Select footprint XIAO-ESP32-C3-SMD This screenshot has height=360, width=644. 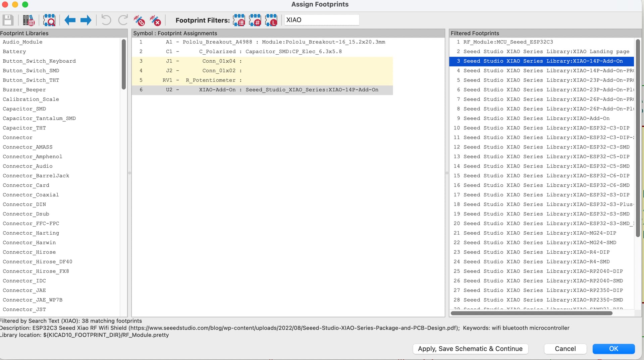tap(541, 147)
